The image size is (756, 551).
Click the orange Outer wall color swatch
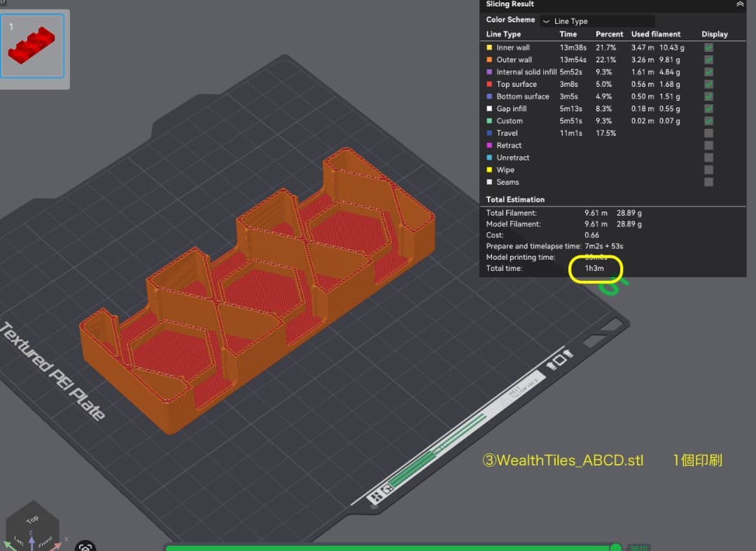point(489,60)
